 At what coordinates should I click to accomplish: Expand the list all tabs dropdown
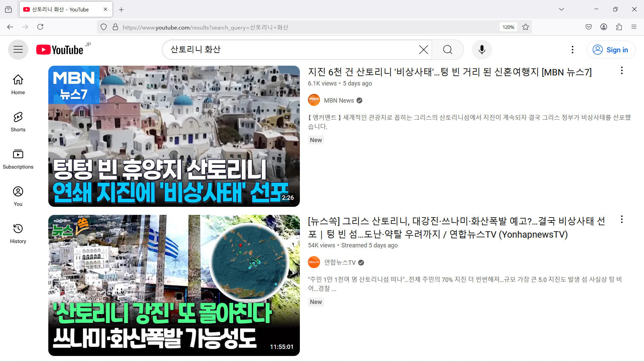561,9
